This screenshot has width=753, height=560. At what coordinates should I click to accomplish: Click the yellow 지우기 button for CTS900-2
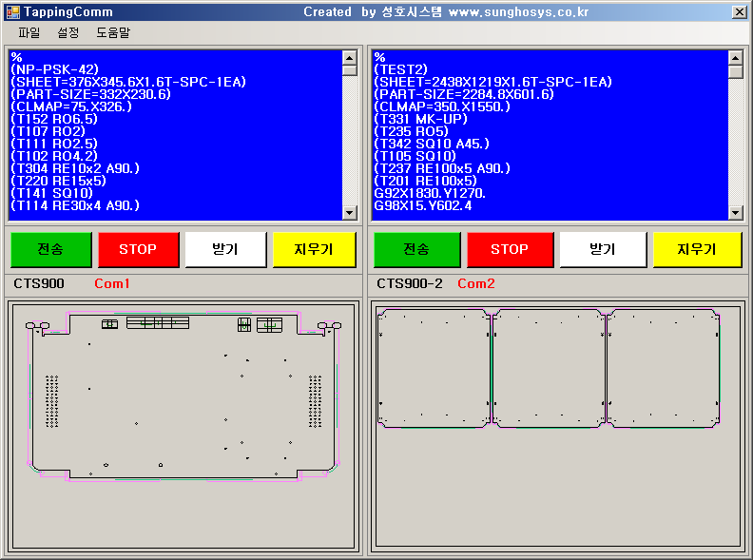[x=697, y=249]
